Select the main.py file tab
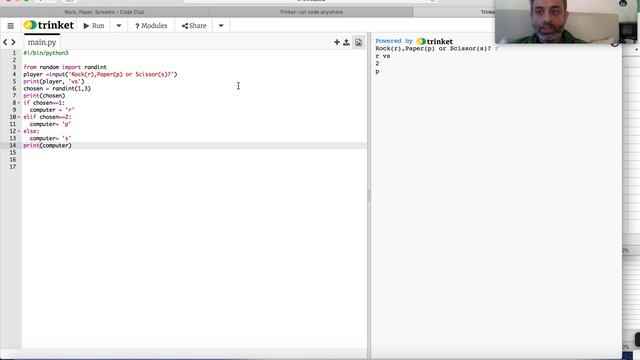 tap(42, 42)
